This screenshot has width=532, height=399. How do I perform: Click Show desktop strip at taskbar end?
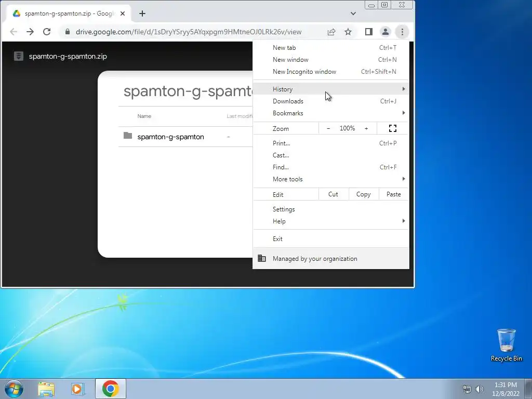[528, 389]
